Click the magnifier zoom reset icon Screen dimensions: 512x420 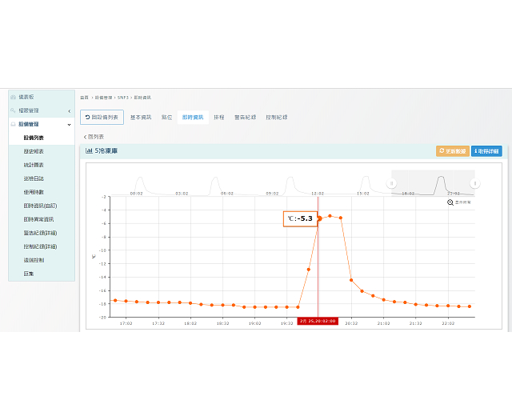[x=450, y=202]
